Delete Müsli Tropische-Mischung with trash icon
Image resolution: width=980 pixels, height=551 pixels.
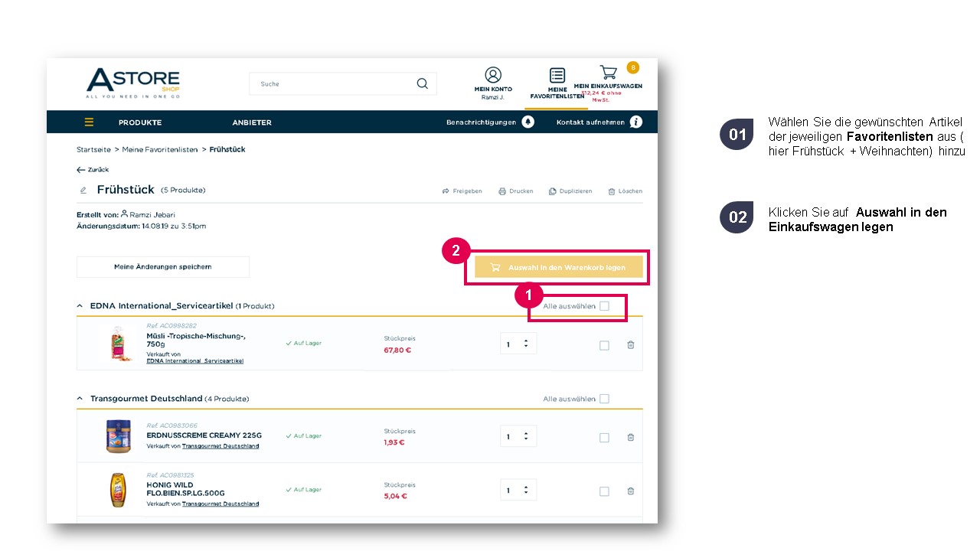click(x=631, y=345)
